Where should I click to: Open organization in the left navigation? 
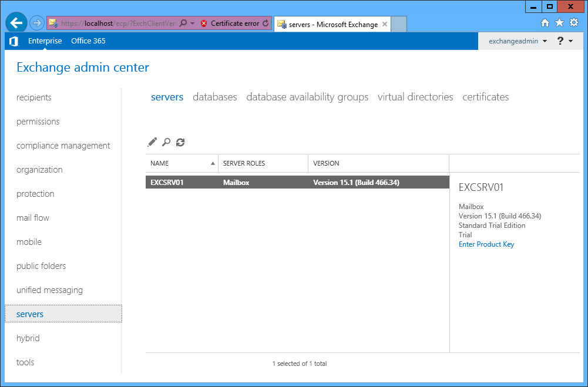pyautogui.click(x=39, y=170)
